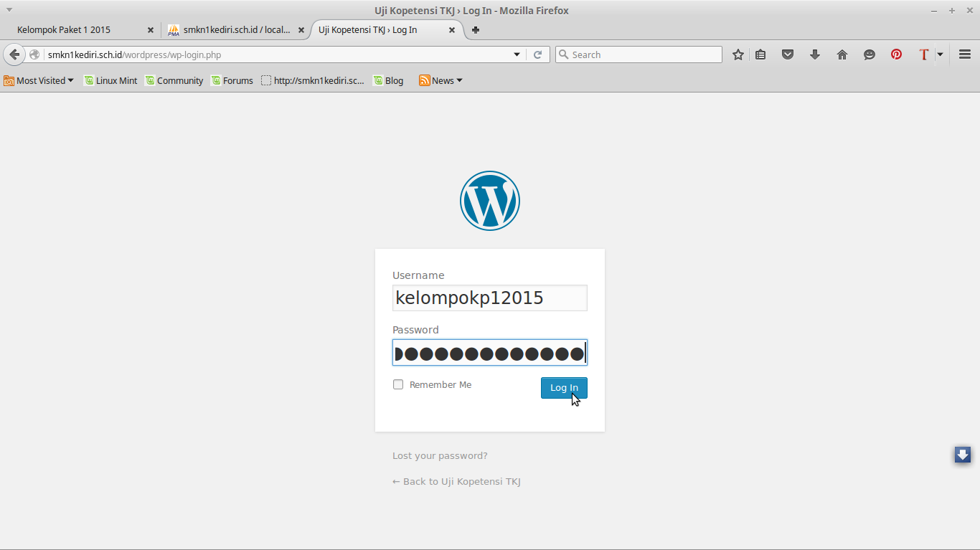This screenshot has width=980, height=550.
Task: Click the browser Back arrow button
Action: coord(14,54)
